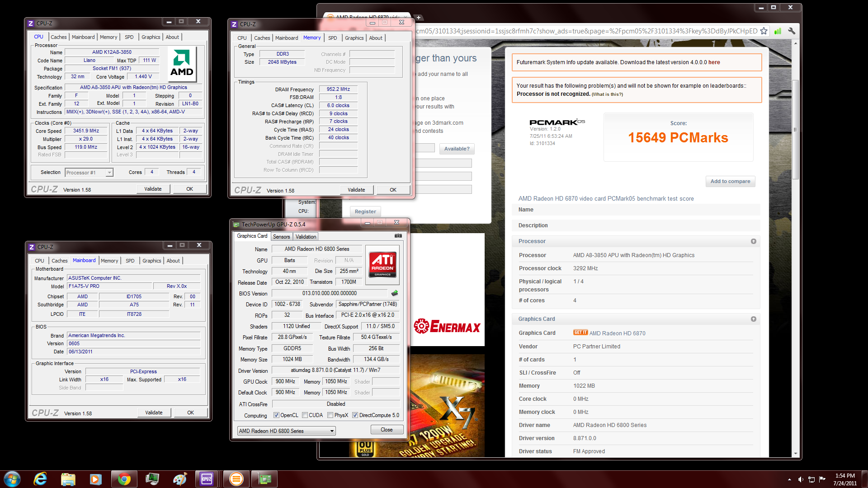868x488 pixels.
Task: Collapse the Processor section on PCMark page
Action: 753,241
